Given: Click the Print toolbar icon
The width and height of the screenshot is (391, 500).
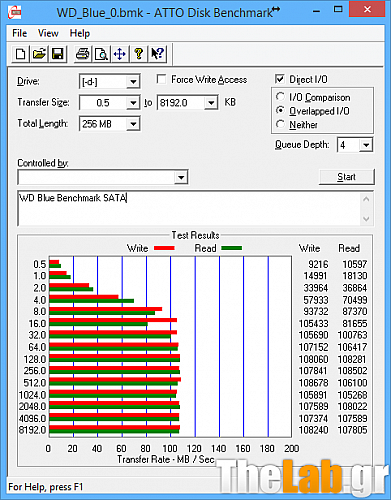Looking at the screenshot, I should [x=82, y=54].
